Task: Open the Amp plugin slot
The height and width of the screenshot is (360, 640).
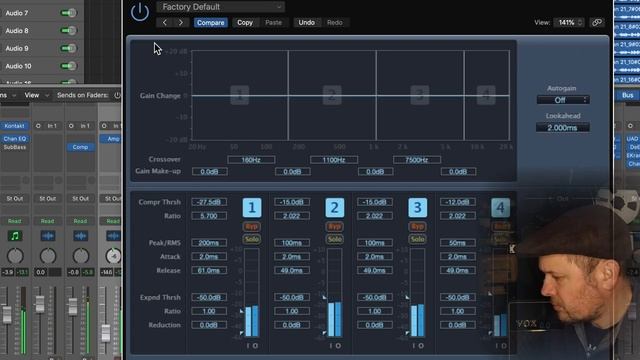Action: (x=111, y=139)
